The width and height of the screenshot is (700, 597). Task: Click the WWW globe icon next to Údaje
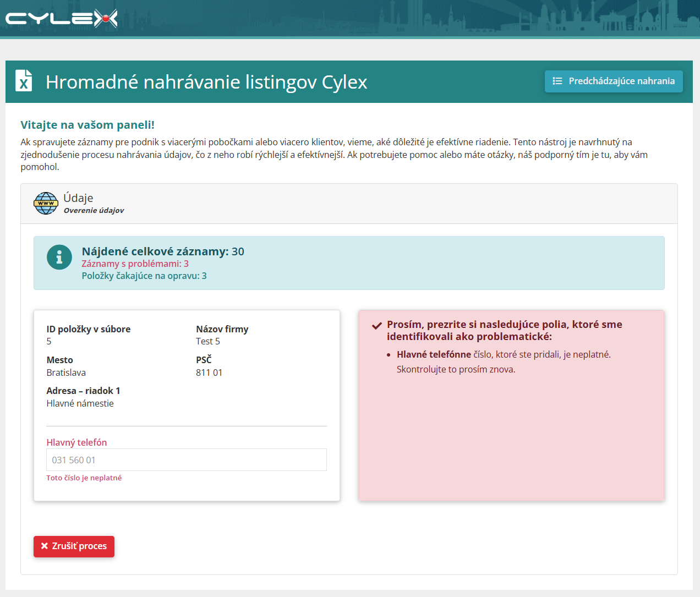[x=46, y=203]
